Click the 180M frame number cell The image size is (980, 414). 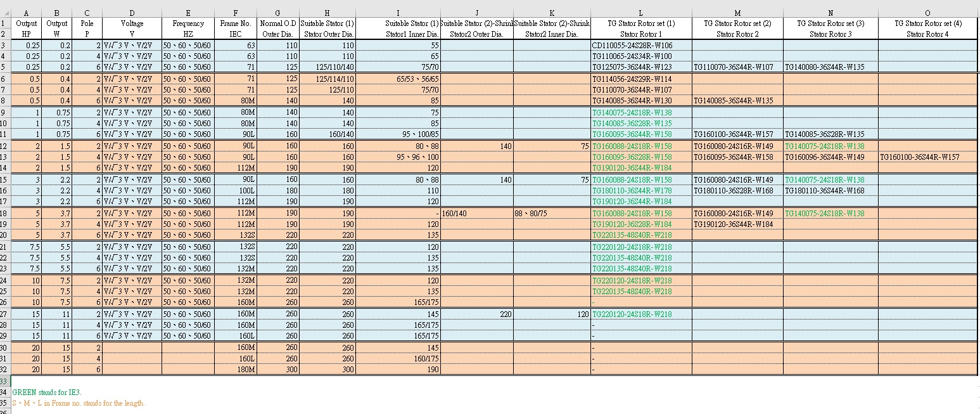click(x=235, y=369)
